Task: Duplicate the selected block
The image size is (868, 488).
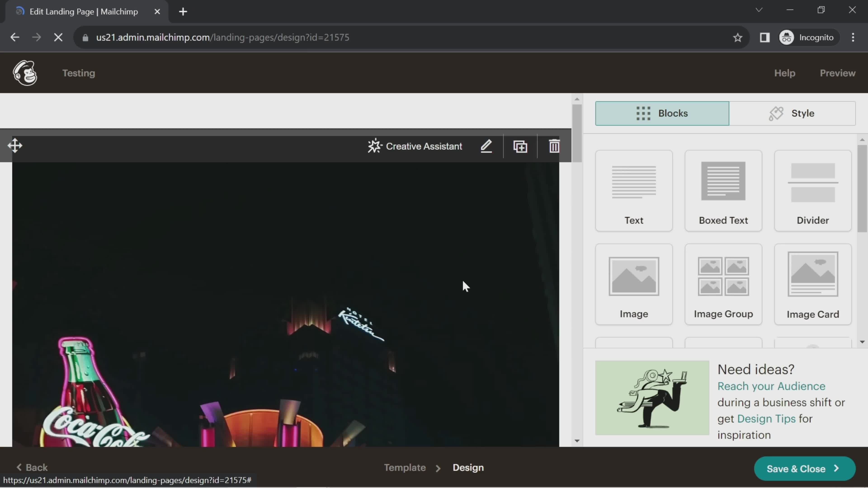Action: pos(520,146)
